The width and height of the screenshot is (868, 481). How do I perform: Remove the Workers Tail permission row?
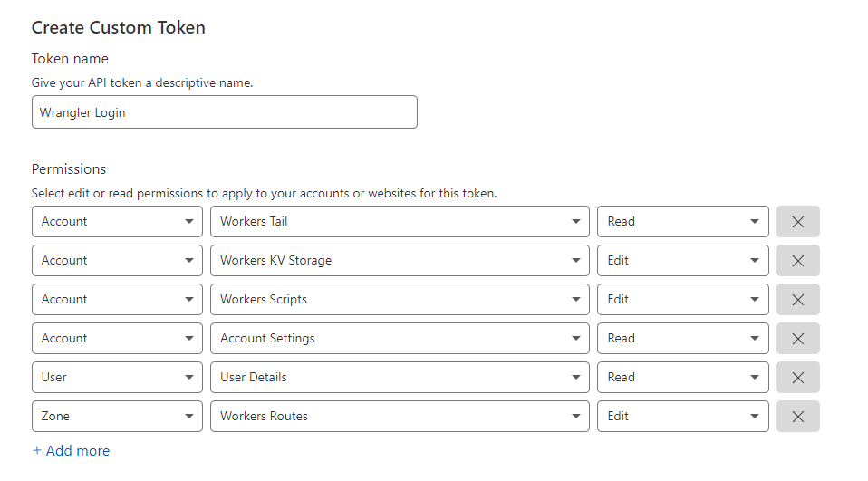pos(797,221)
